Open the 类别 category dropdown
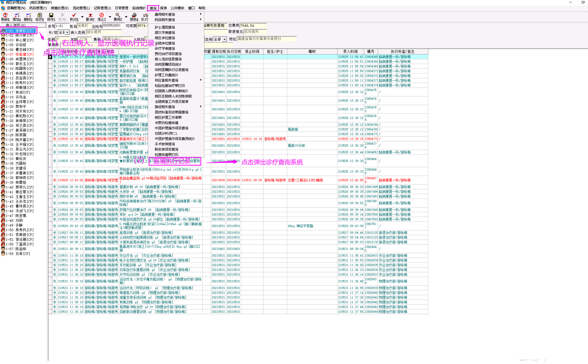588x364 pixels. pos(224,39)
